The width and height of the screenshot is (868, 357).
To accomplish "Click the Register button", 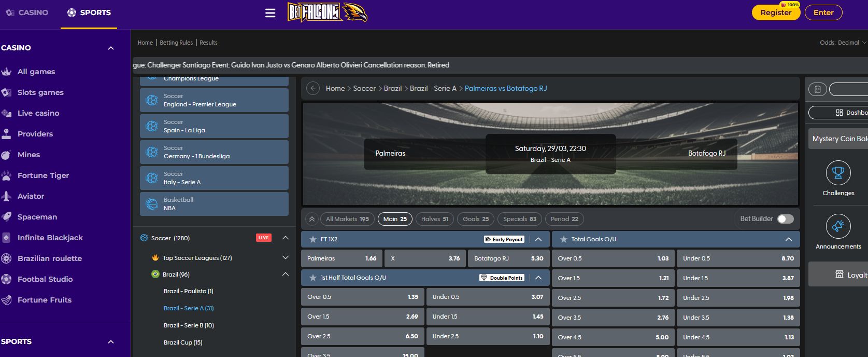I will 775,13.
